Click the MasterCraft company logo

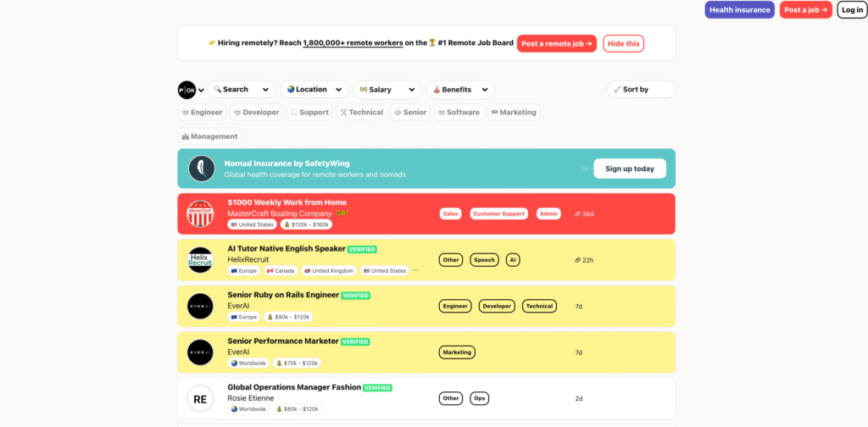click(x=200, y=213)
